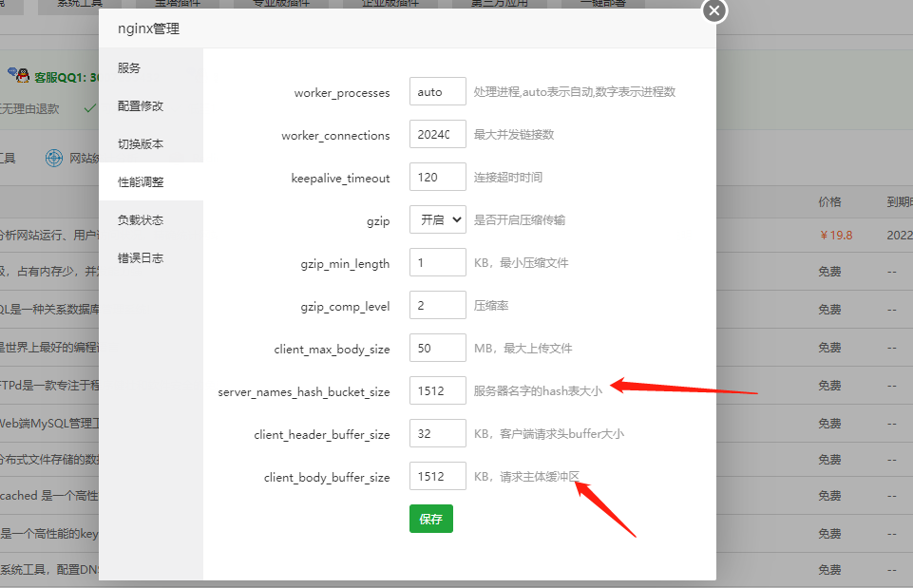Click the worker_connections input field
Screen dimensions: 913x588
point(437,135)
